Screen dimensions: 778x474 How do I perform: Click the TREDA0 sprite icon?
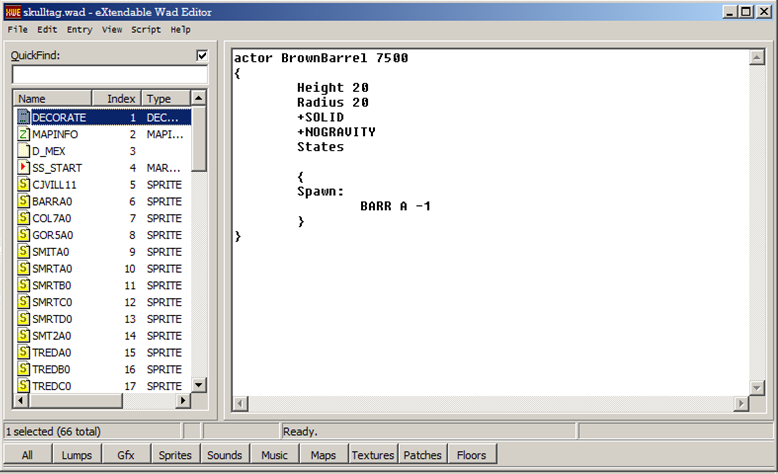pyautogui.click(x=23, y=352)
